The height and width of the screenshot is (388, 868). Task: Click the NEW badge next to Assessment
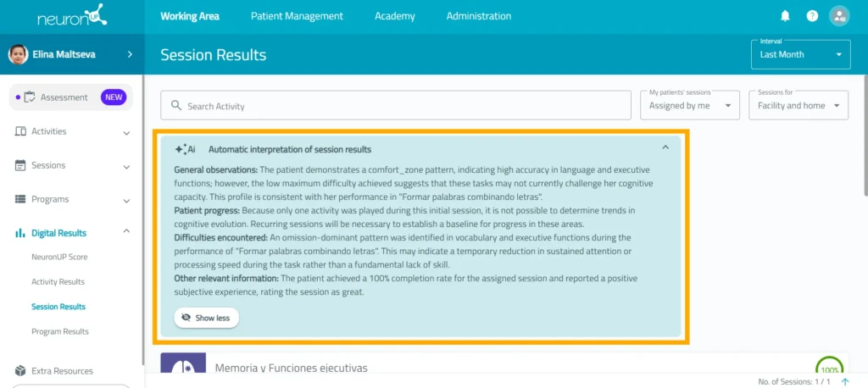coord(114,97)
